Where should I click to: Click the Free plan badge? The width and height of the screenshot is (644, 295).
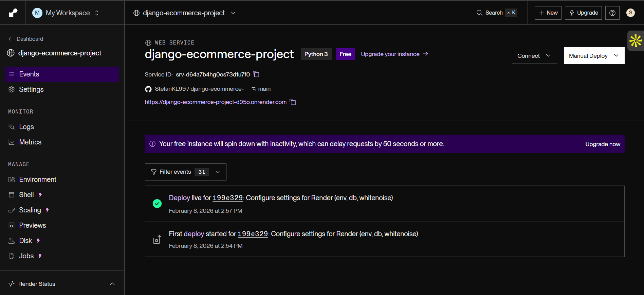(x=345, y=54)
